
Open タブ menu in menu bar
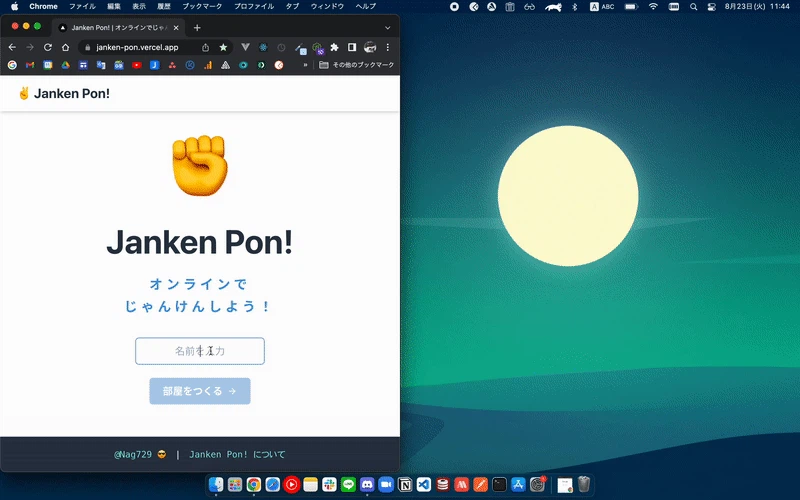point(292,6)
